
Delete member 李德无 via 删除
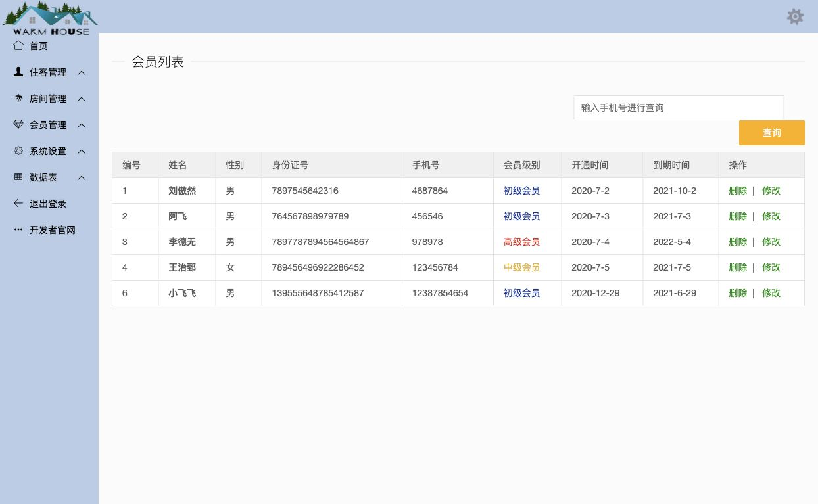pos(738,242)
